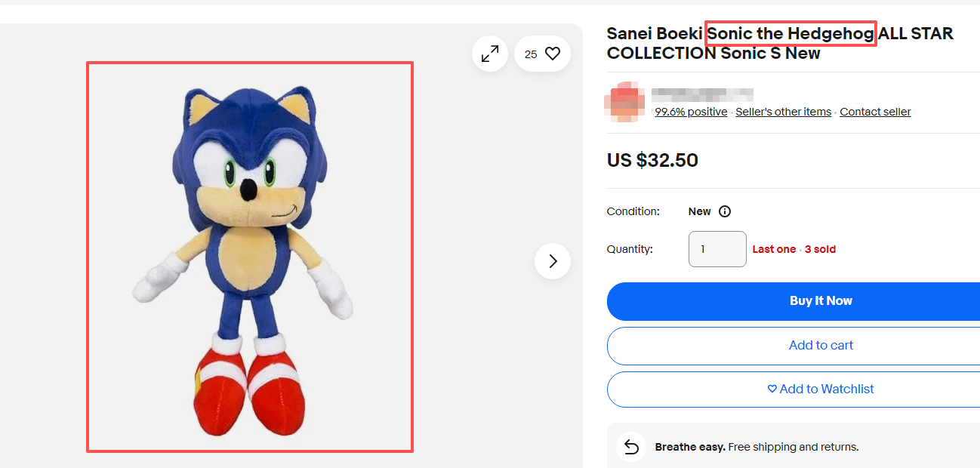Open the blurred seller name link
The image size is (980, 468).
pyautogui.click(x=702, y=94)
